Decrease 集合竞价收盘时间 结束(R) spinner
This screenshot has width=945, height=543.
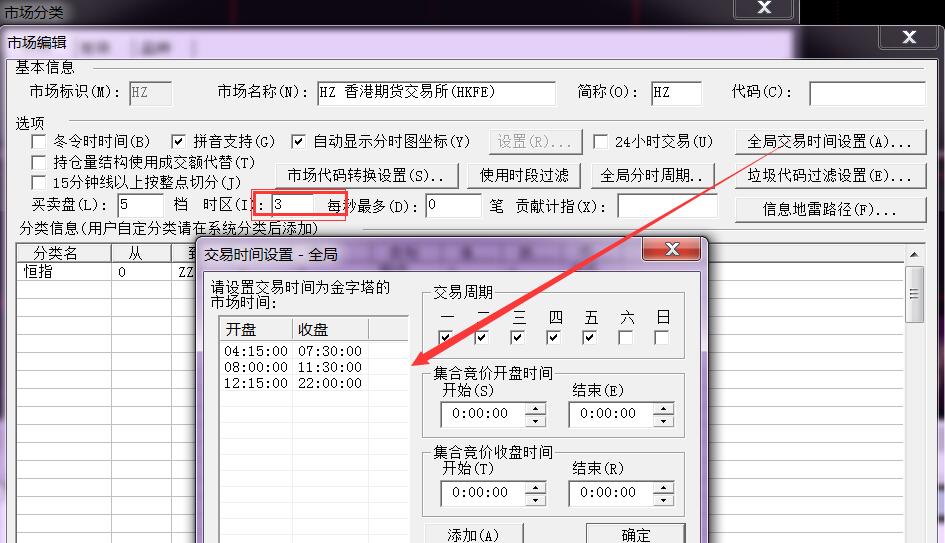click(x=663, y=500)
